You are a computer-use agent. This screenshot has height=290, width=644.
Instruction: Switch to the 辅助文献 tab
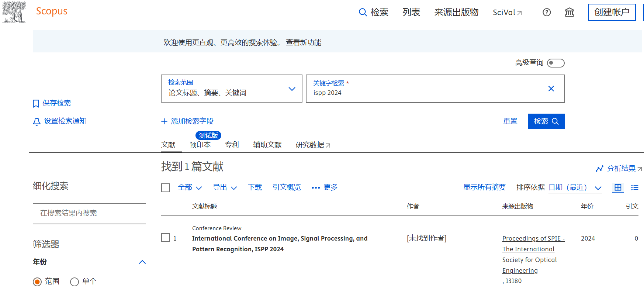[x=267, y=145]
